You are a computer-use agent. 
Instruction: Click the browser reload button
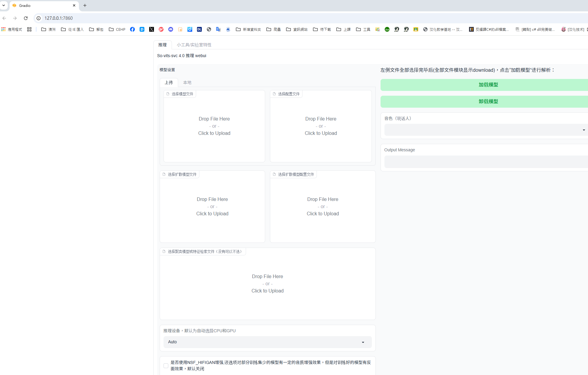click(26, 18)
